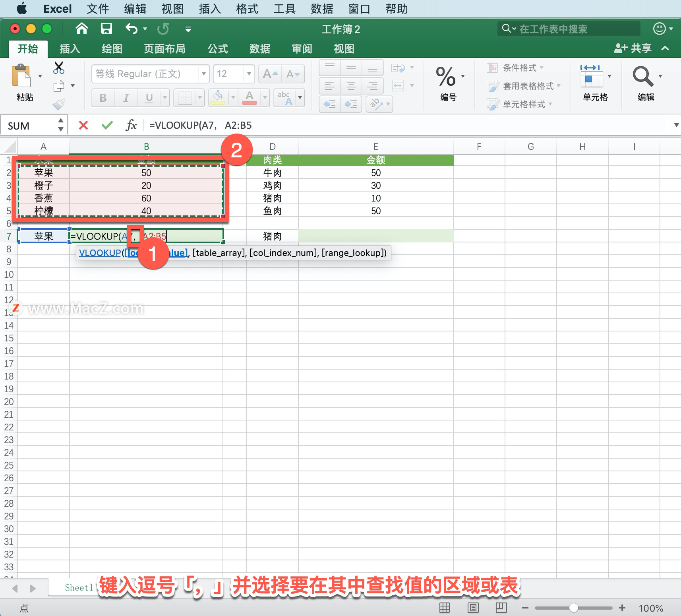Select the Format Painter brush
681x616 pixels.
point(58,104)
